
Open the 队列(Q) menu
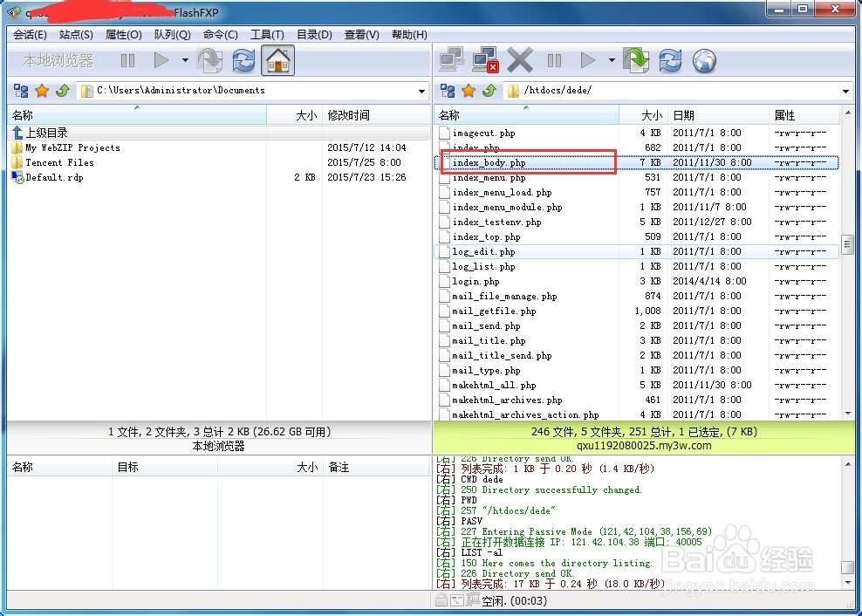click(172, 35)
